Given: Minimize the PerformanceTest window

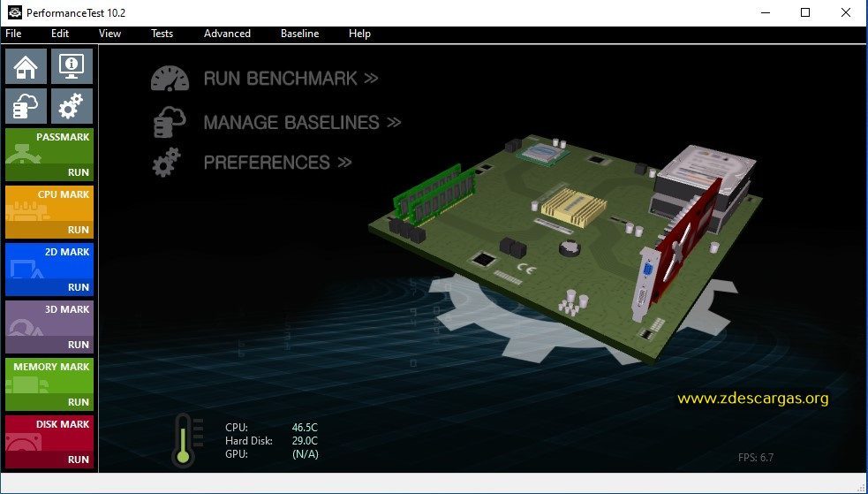Looking at the screenshot, I should coord(766,12).
